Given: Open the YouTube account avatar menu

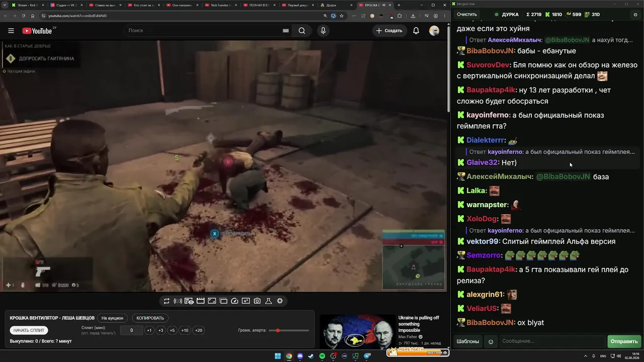Looking at the screenshot, I should coord(434,31).
